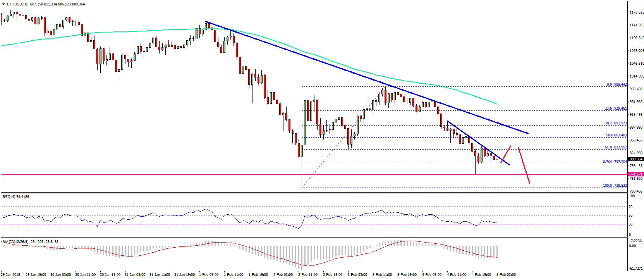Select the 23.6 Fibonacci level label
This screenshot has width=644, height=279.
[x=615, y=108]
